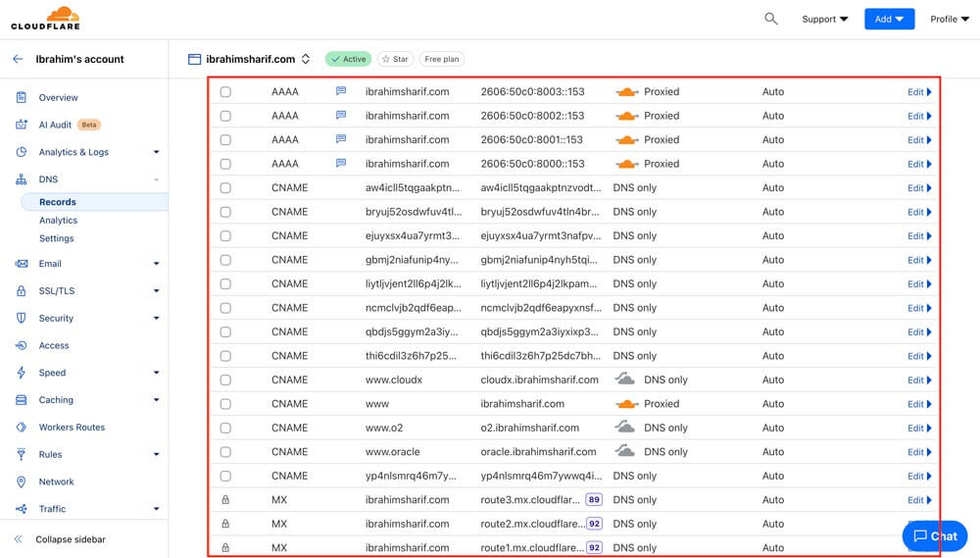This screenshot has width=980, height=558.
Task: Open the search magnifier icon
Action: (771, 19)
